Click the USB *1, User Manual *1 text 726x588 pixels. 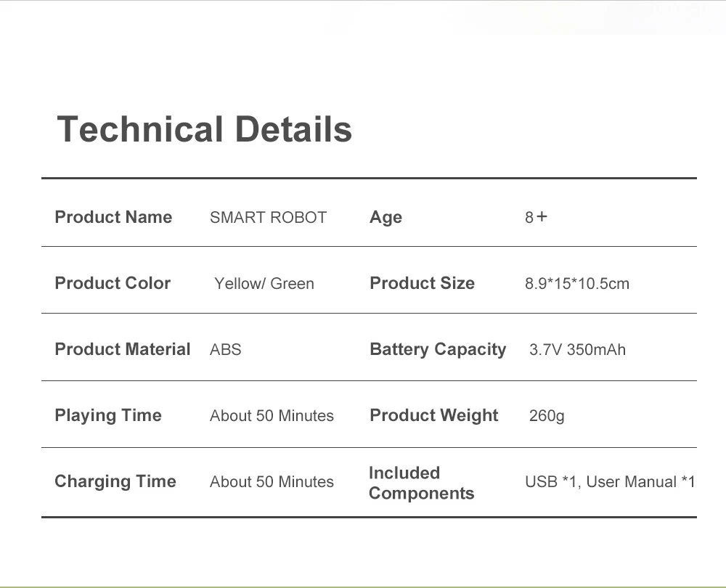[x=610, y=482]
